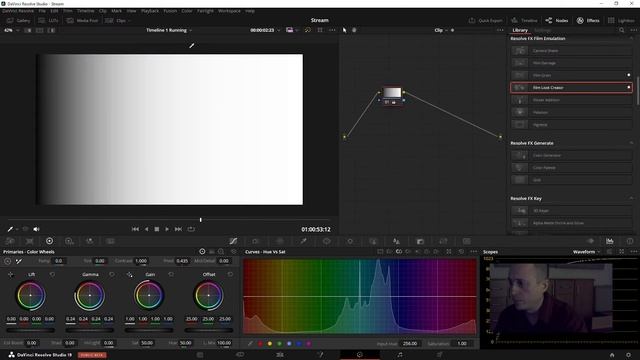Select the corrector node thumbnail
This screenshot has height=360, width=640.
[392, 93]
